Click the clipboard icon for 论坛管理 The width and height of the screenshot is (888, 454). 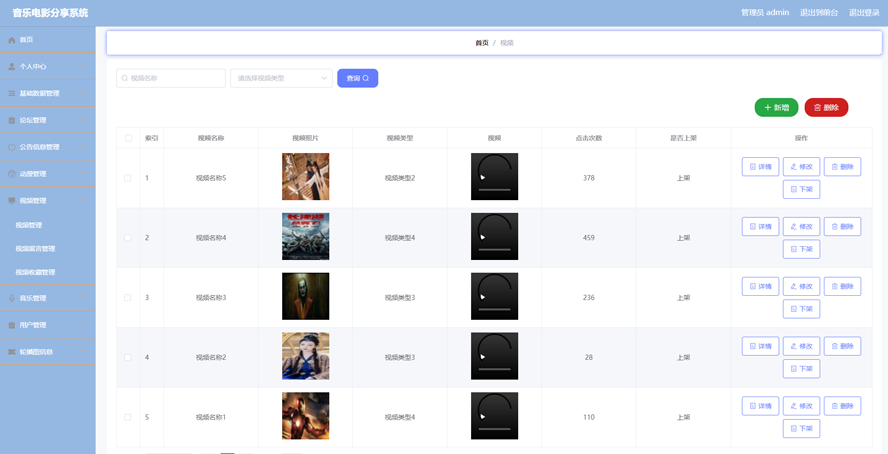12,121
